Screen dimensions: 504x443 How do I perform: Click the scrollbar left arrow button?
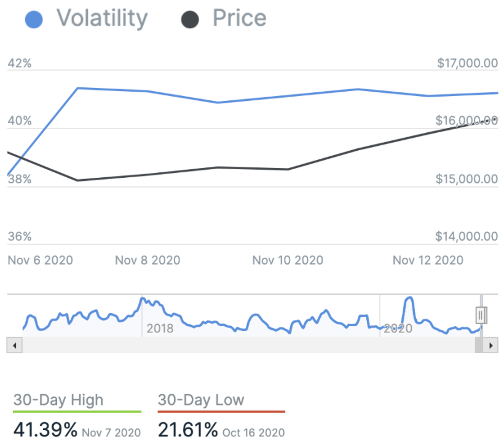tap(14, 345)
